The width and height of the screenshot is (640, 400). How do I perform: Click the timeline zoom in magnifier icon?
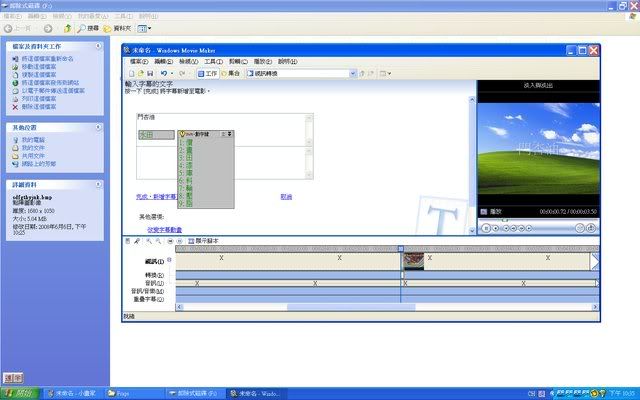(147, 242)
